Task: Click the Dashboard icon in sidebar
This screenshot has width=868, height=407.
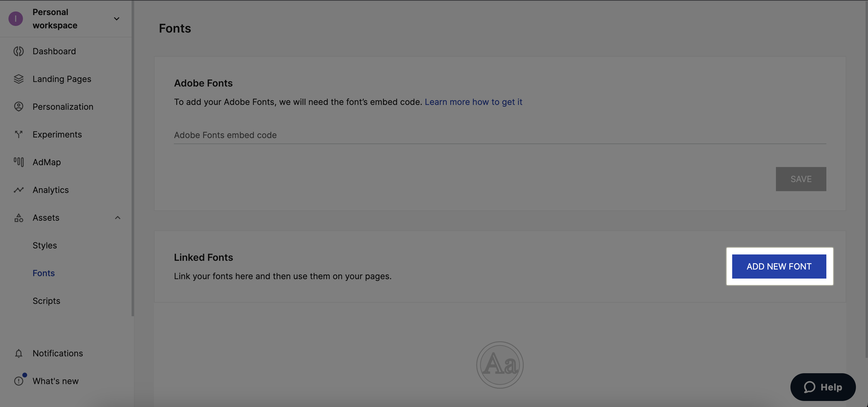Action: coord(18,51)
